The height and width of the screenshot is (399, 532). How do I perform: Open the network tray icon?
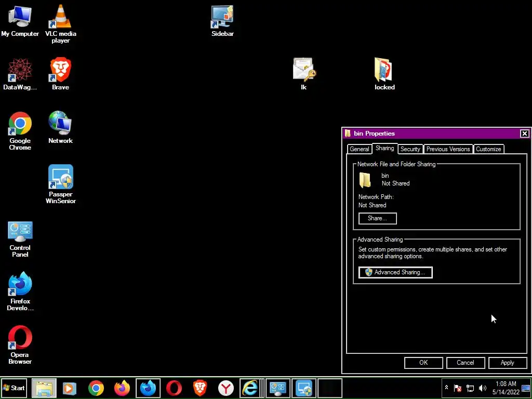pos(470,388)
